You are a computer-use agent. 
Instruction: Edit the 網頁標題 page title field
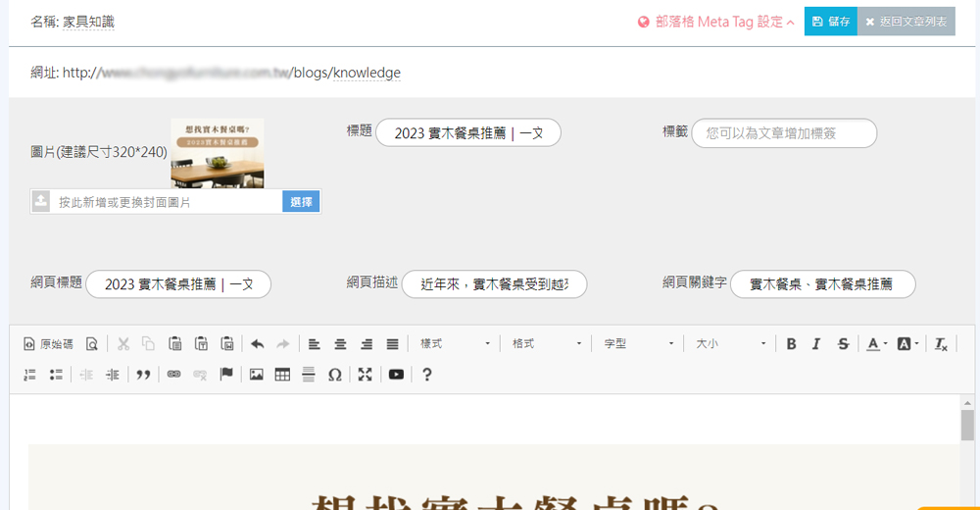pyautogui.click(x=178, y=284)
